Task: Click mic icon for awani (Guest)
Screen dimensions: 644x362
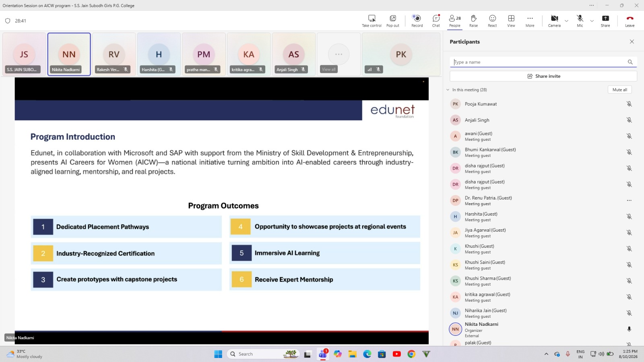Action: tap(629, 136)
